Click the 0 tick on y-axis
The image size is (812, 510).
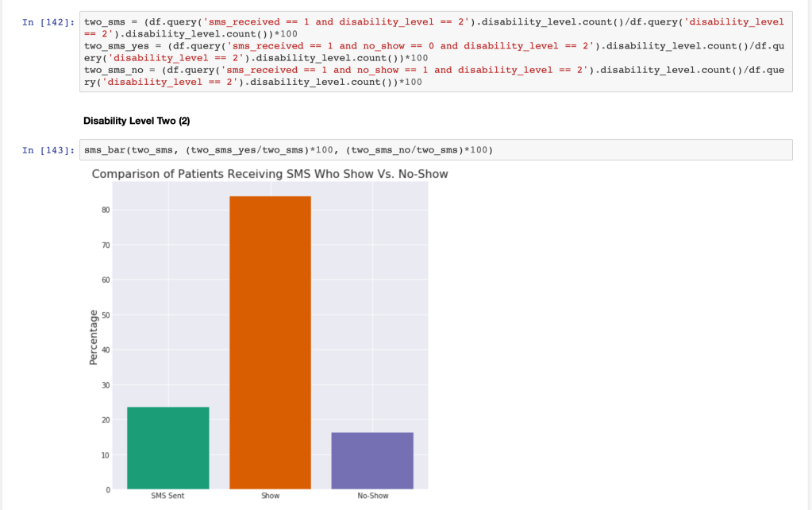coord(106,490)
